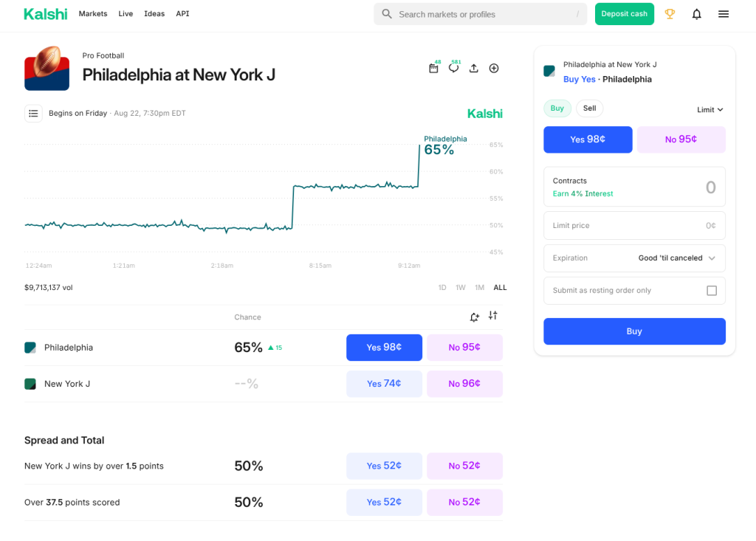This screenshot has width=756, height=541.
Task: Click the Philadelphia team color icon in table
Action: point(30,348)
